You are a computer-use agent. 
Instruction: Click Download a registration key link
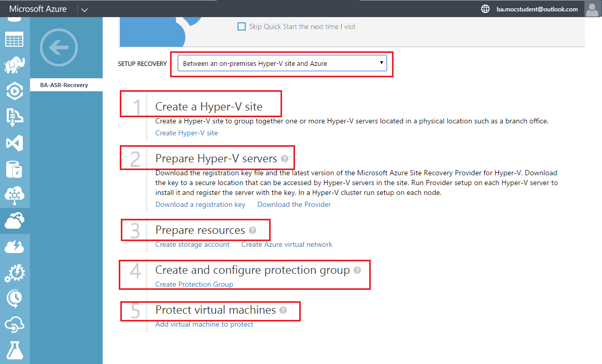pos(201,205)
